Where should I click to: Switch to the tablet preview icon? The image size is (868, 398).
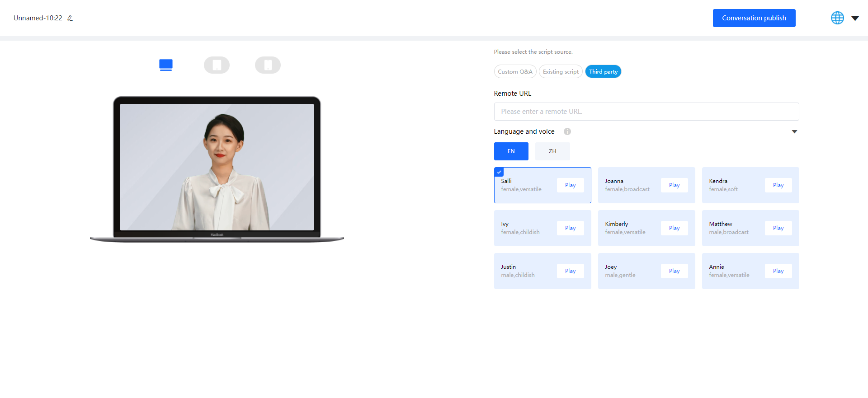(x=217, y=65)
